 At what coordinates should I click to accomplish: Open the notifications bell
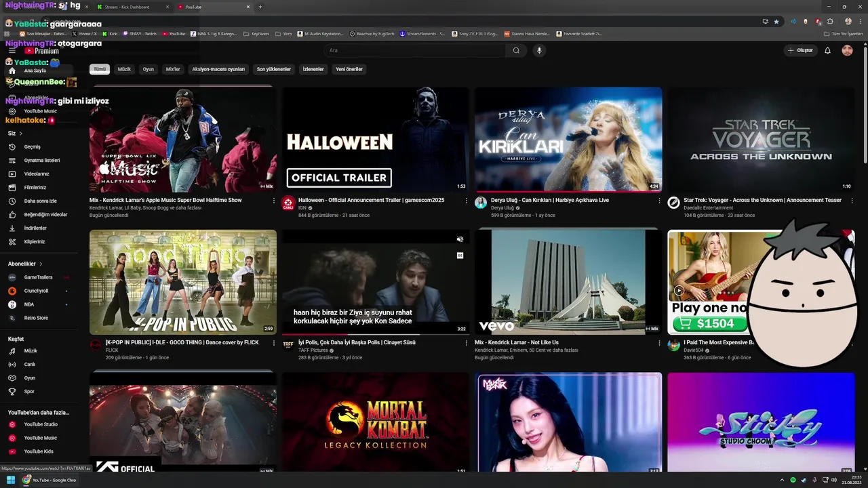click(x=827, y=50)
